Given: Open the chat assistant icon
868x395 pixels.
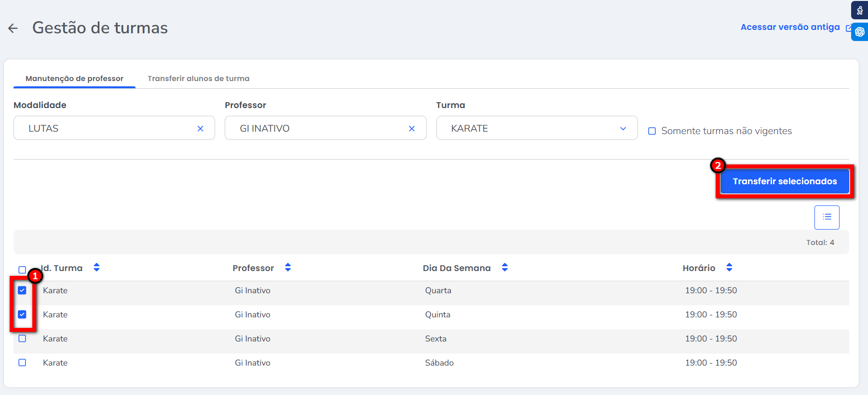Looking at the screenshot, I should pyautogui.click(x=859, y=32).
